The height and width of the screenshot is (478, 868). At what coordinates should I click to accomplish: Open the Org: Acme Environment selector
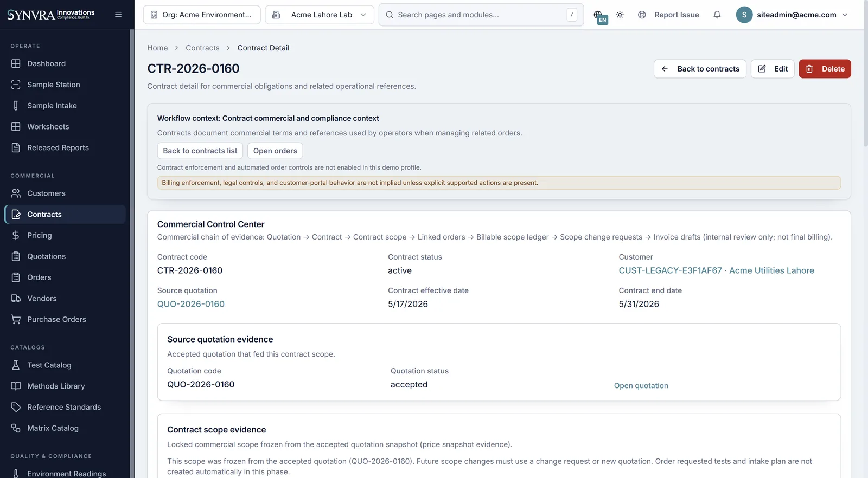coord(202,15)
